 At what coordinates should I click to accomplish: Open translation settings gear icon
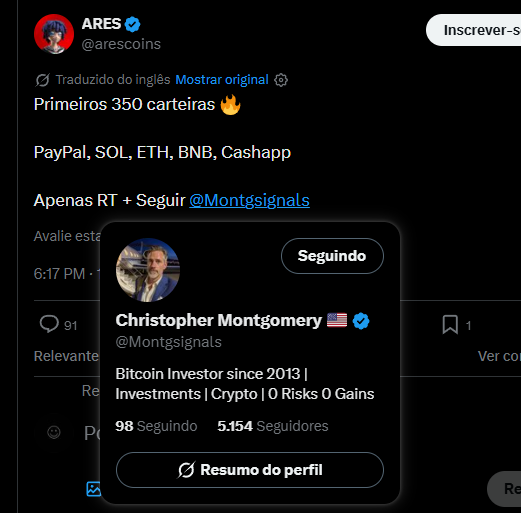[x=281, y=80]
